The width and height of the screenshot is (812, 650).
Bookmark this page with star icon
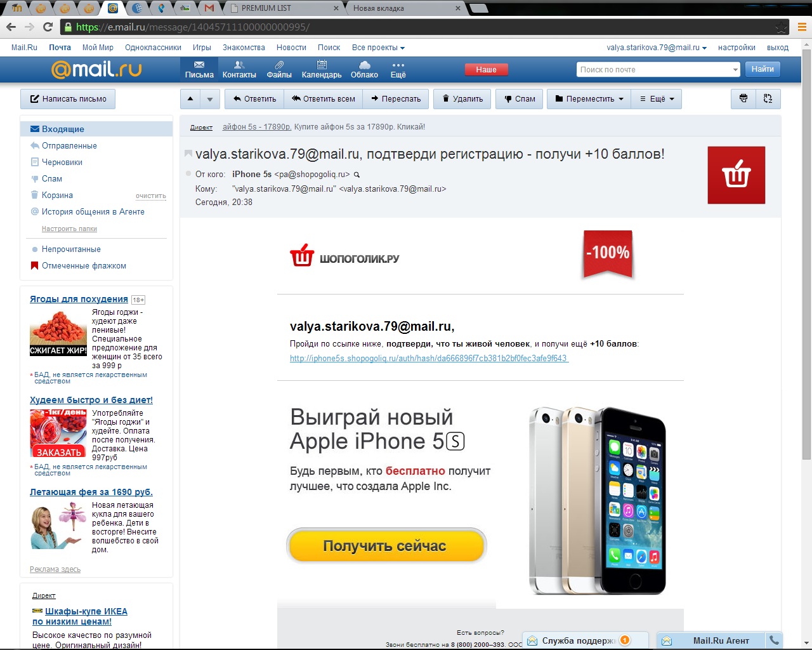(781, 27)
